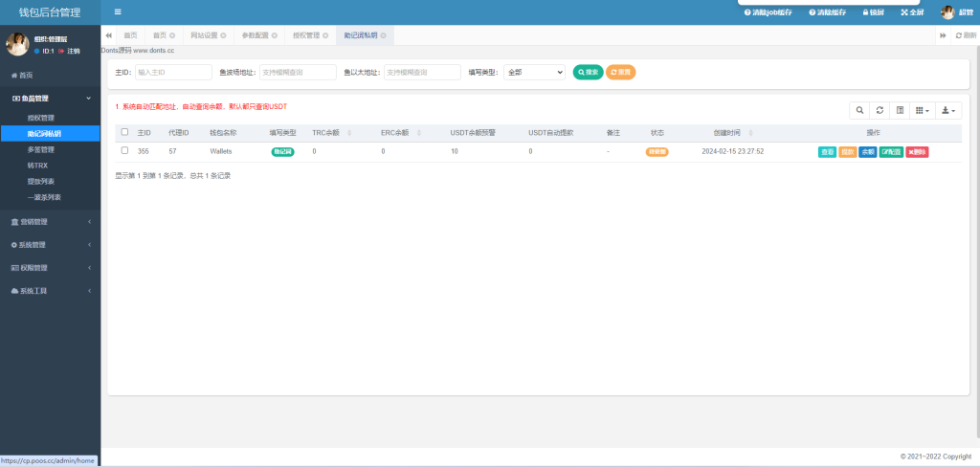Click the orange 待更新 status badge

click(x=657, y=151)
